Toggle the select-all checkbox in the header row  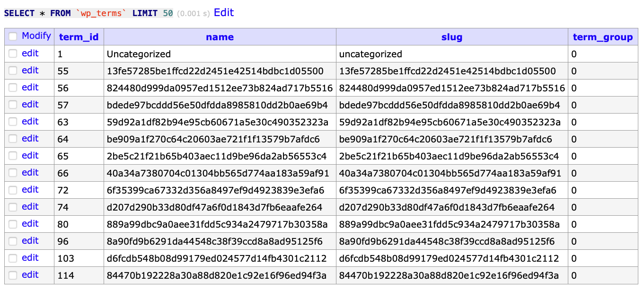point(12,36)
